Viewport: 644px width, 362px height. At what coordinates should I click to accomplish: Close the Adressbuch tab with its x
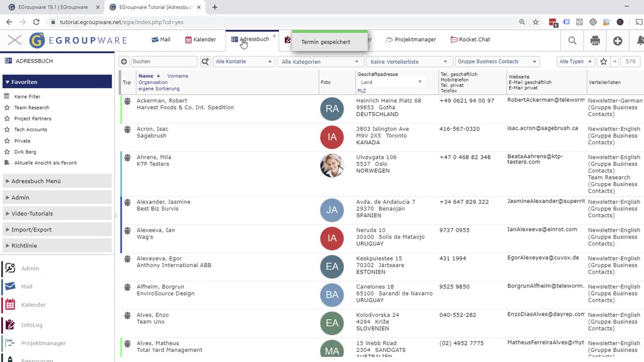pyautogui.click(x=274, y=36)
